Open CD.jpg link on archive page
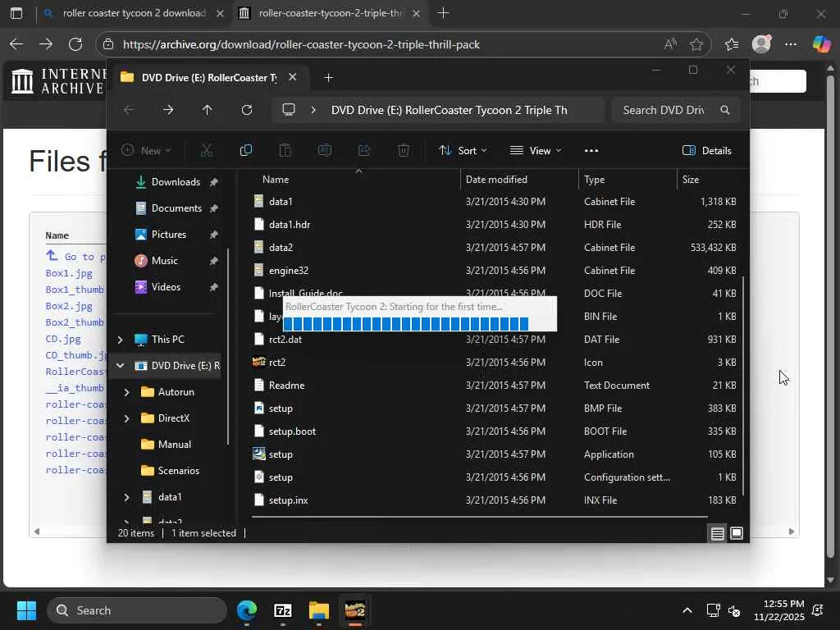The height and width of the screenshot is (630, 840). pyautogui.click(x=63, y=339)
